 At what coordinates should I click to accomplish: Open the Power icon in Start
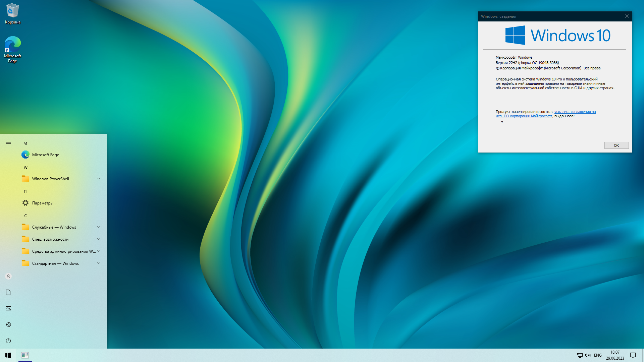(x=8, y=341)
